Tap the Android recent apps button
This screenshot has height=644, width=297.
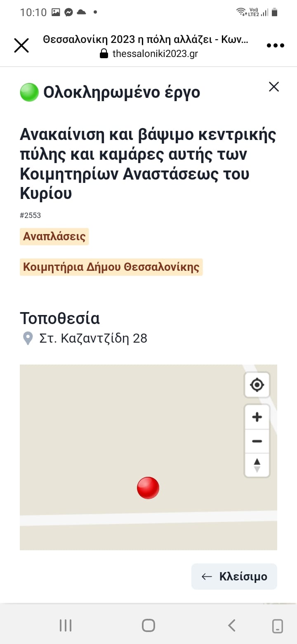pyautogui.click(x=66, y=625)
